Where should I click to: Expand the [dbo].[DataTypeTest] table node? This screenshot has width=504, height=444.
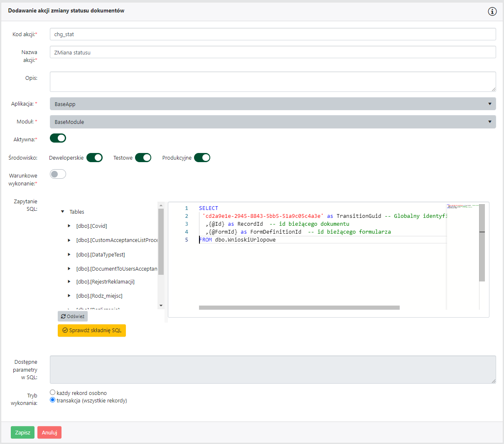coord(69,254)
